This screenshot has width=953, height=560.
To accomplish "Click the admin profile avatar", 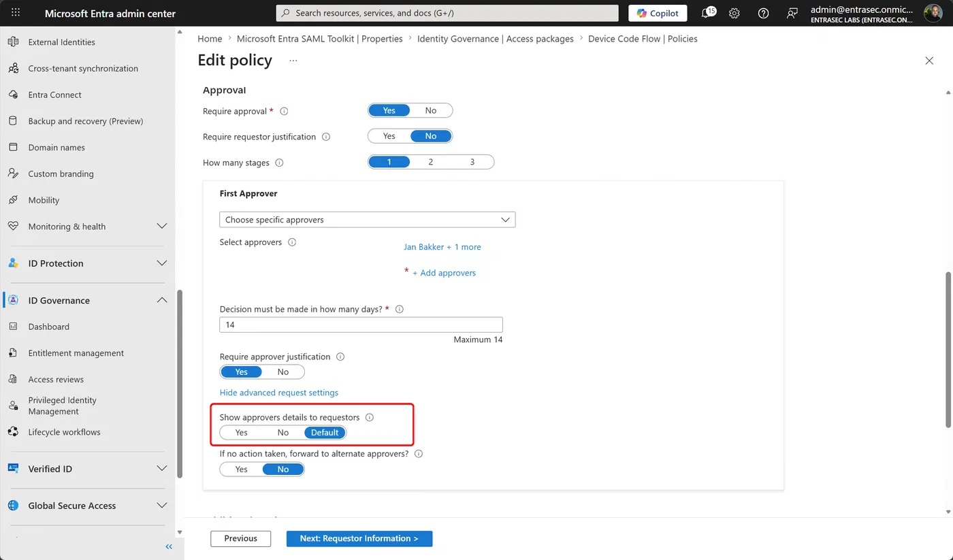I will click(933, 13).
